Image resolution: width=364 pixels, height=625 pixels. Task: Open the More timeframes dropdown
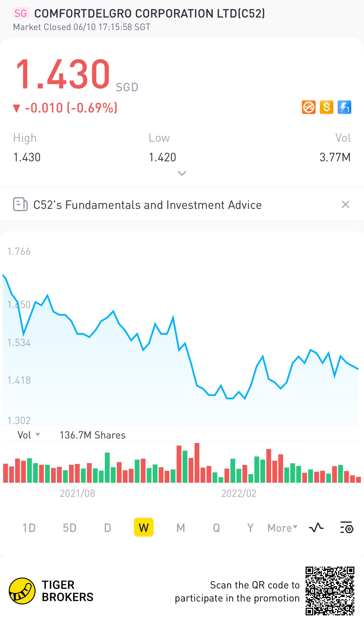pyautogui.click(x=282, y=528)
